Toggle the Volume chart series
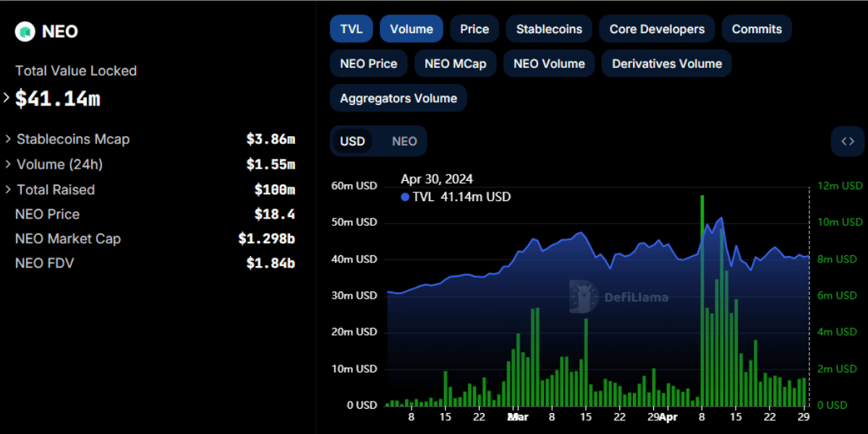This screenshot has width=868, height=434. coord(411,30)
